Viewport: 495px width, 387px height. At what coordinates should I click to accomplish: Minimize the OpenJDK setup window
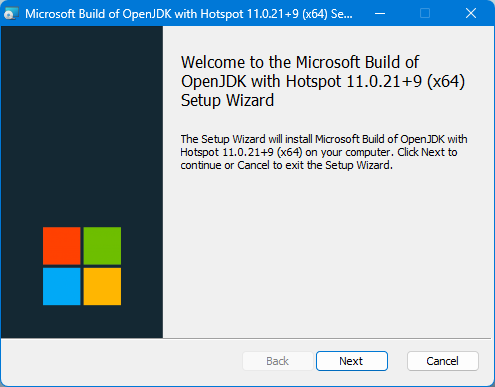point(380,13)
